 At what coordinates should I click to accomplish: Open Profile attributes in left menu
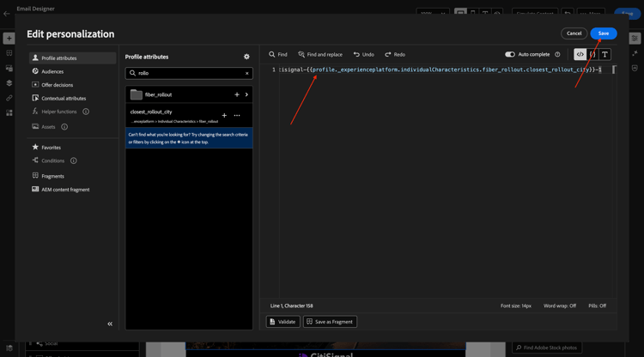(72, 57)
